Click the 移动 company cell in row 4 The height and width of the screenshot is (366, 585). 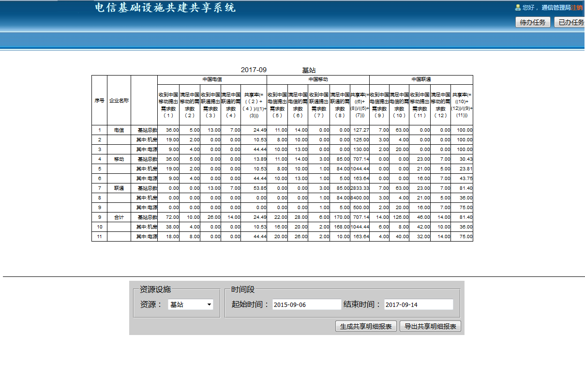(x=119, y=159)
